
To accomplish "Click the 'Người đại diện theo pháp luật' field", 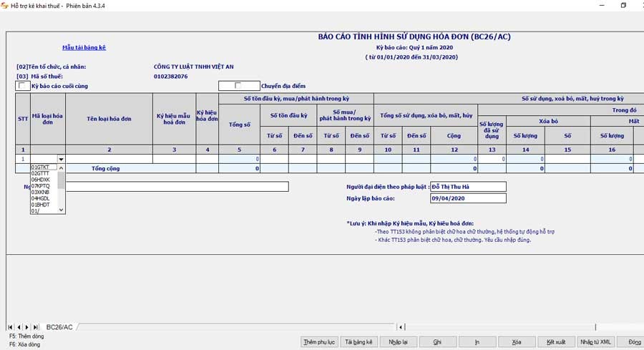I will coord(468,187).
